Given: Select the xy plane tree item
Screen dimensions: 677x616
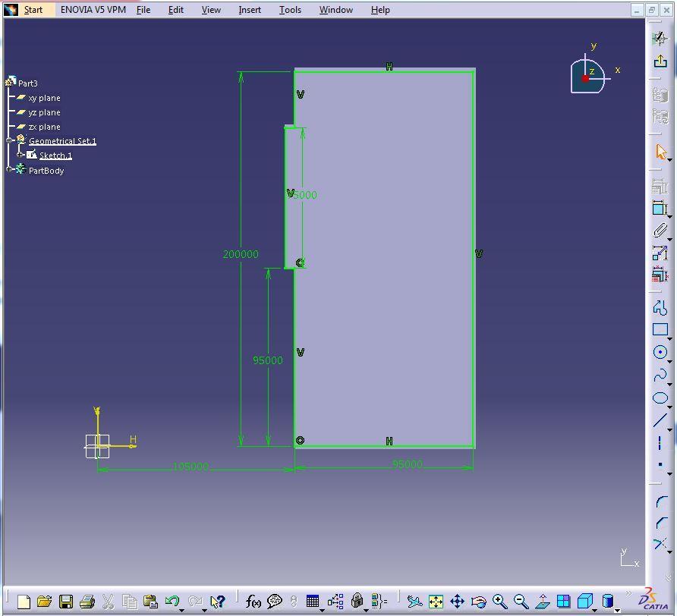Looking at the screenshot, I should tap(44, 98).
